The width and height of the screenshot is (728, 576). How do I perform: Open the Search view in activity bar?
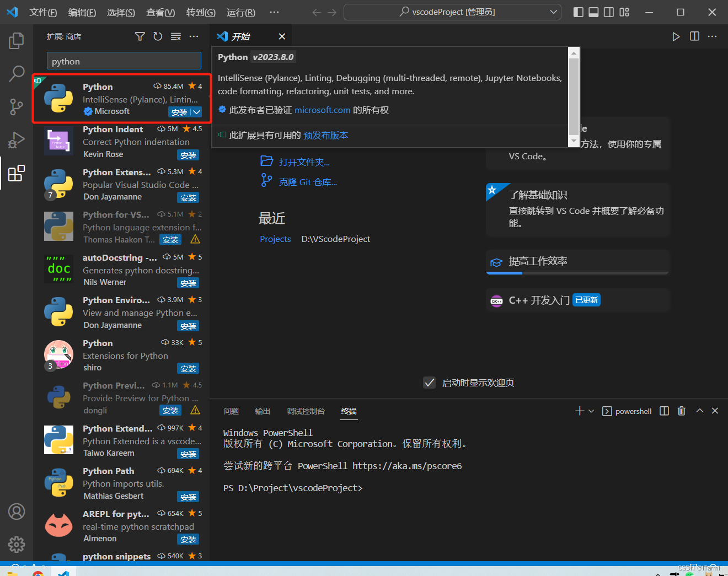(17, 73)
